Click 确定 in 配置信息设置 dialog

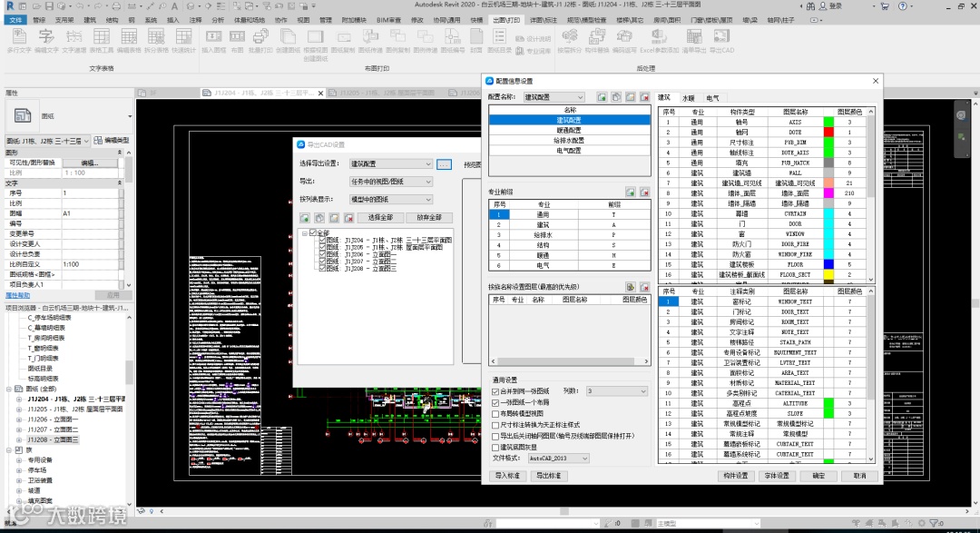818,476
